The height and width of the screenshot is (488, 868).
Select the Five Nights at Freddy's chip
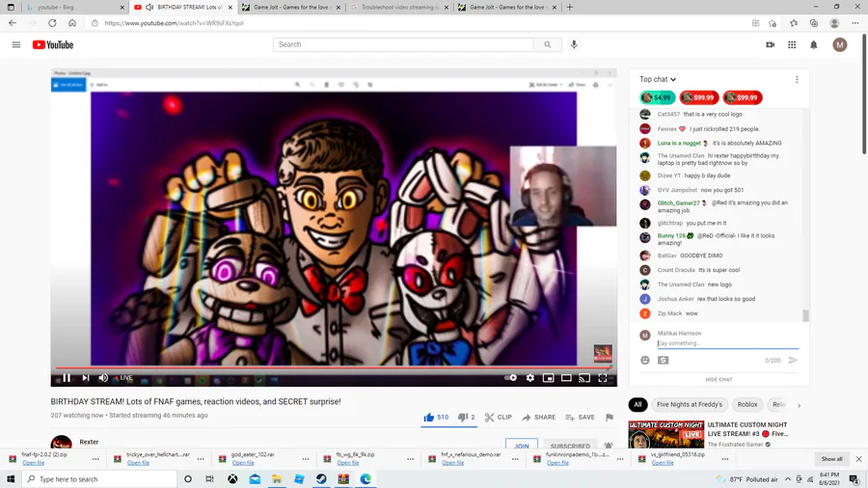click(x=690, y=404)
